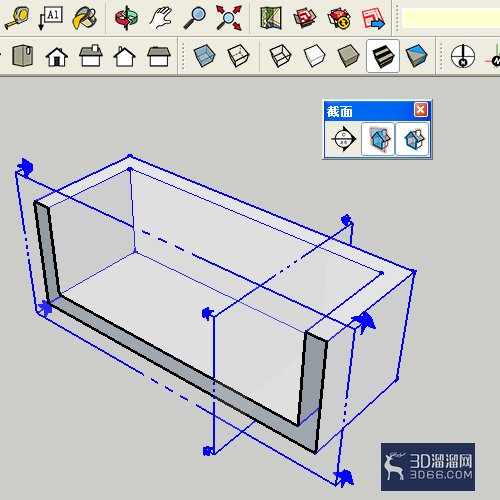This screenshot has height=500, width=500.
Task: Switch to front view house with door
Action: click(x=57, y=57)
